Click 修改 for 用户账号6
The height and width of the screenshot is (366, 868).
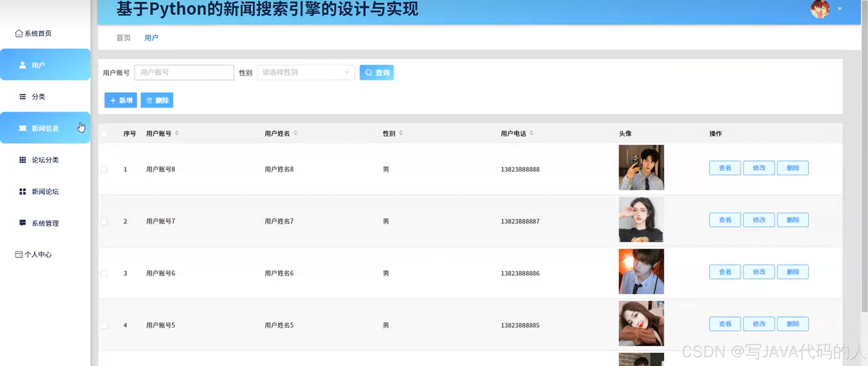point(759,272)
